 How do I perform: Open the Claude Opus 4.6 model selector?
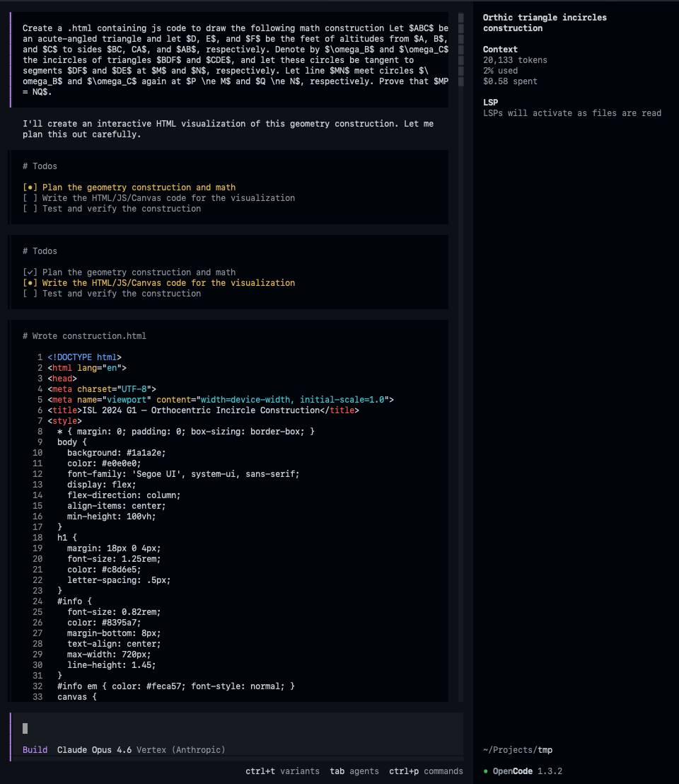(94, 750)
